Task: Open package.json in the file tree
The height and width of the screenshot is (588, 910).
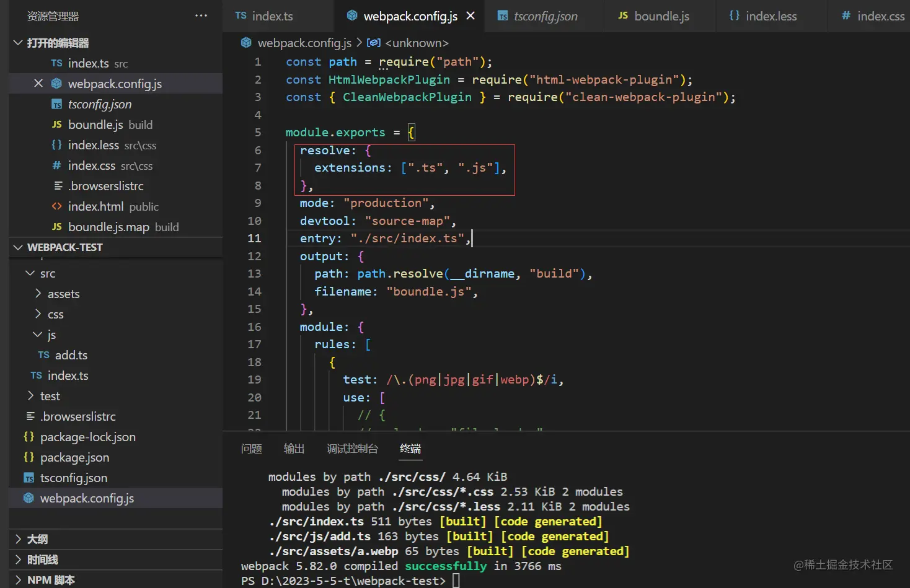Action: (x=74, y=457)
